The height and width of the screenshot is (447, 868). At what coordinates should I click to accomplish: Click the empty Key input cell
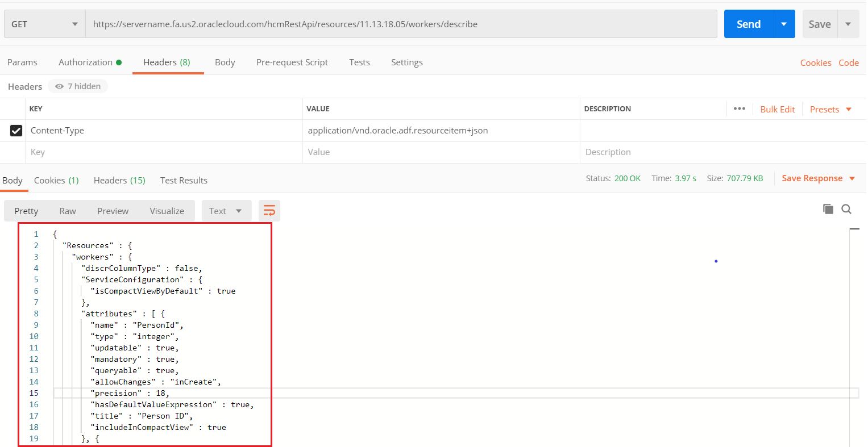tap(164, 152)
